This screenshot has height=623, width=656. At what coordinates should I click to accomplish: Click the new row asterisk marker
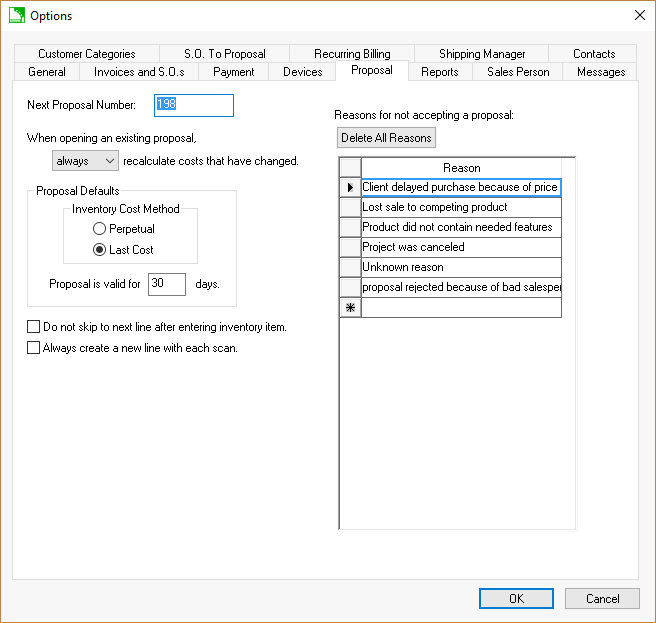pos(350,308)
